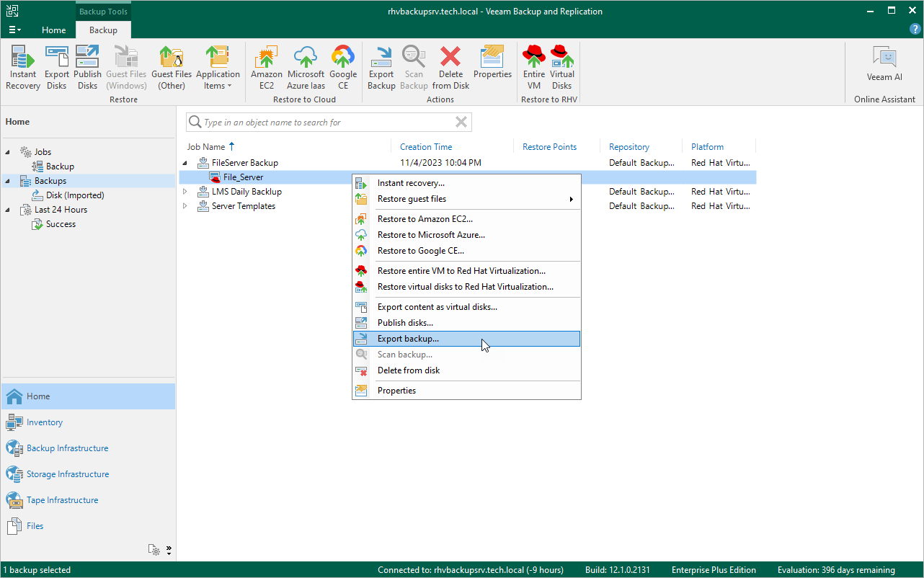Click the Google CE restore icon
Image resolution: width=924 pixels, height=578 pixels.
click(343, 68)
